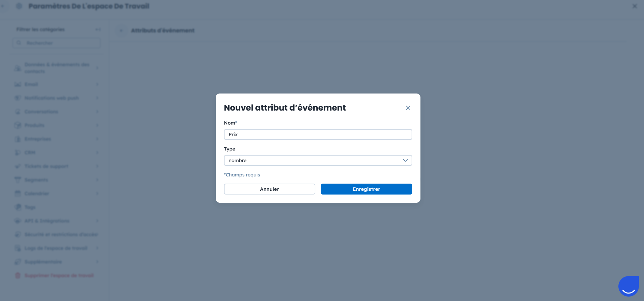
Task: Open Sécurité et restrictions d'accès
Action: [x=57, y=234]
